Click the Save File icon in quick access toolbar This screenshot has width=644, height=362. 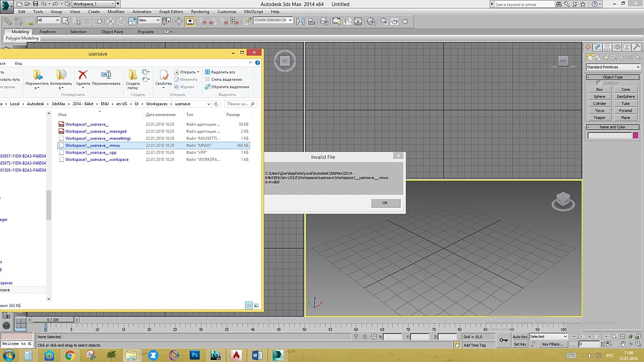pos(35,4)
